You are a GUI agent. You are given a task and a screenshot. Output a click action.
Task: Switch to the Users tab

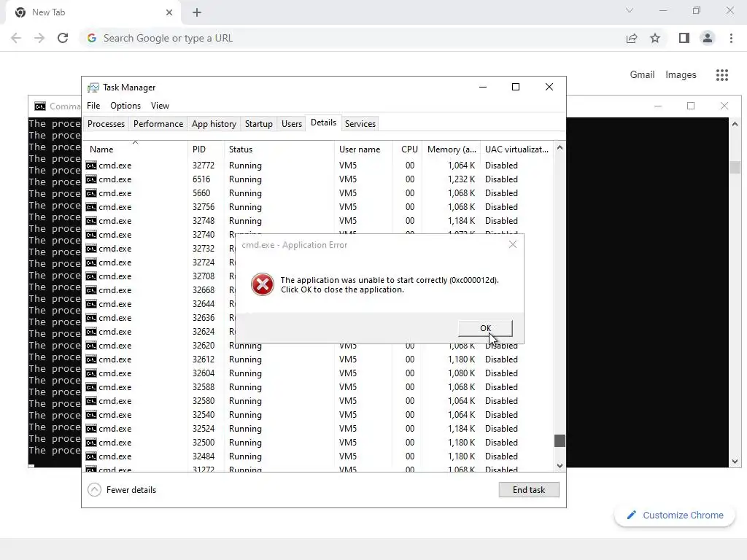[x=292, y=124]
